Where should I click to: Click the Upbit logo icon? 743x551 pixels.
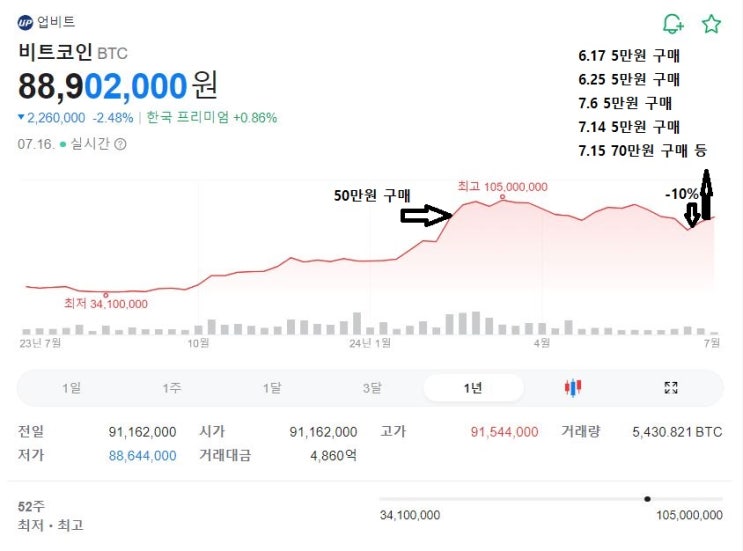click(x=26, y=22)
